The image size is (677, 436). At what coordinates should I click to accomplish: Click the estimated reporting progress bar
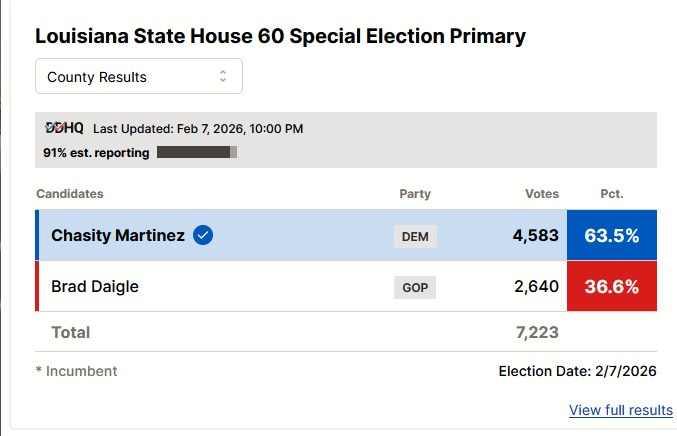[x=197, y=153]
